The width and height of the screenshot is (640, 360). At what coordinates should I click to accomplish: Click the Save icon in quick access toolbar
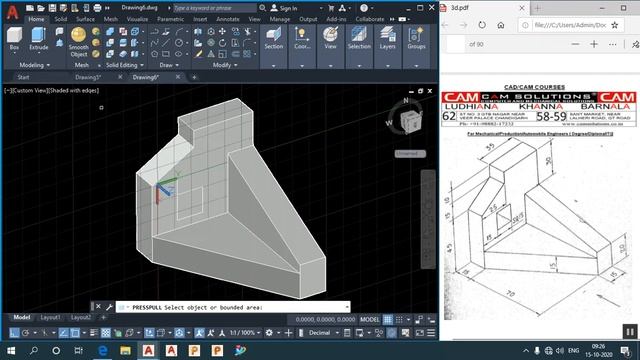pos(52,8)
